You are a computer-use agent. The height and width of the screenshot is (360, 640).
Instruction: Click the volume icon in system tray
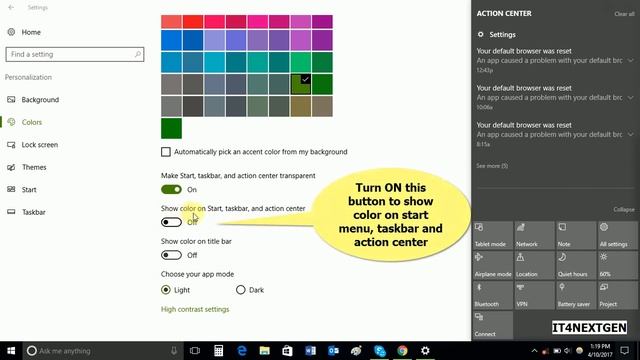click(567, 351)
